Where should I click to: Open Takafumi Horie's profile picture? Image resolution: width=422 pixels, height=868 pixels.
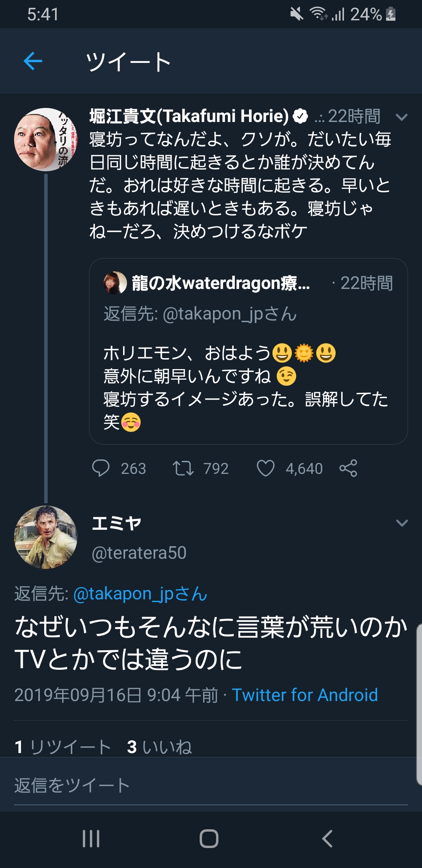coord(46,140)
